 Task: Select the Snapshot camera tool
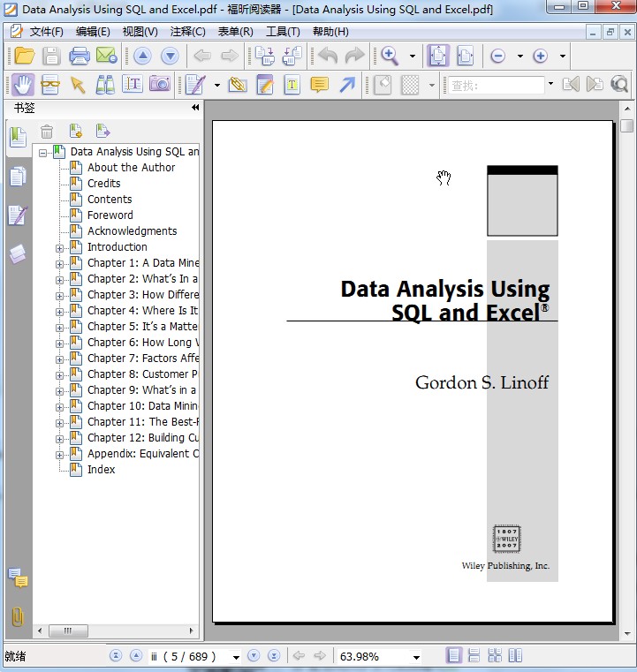tap(160, 84)
